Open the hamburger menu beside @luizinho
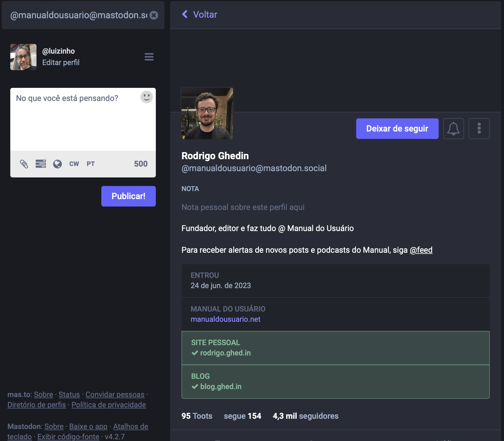The image size is (504, 441). [149, 57]
